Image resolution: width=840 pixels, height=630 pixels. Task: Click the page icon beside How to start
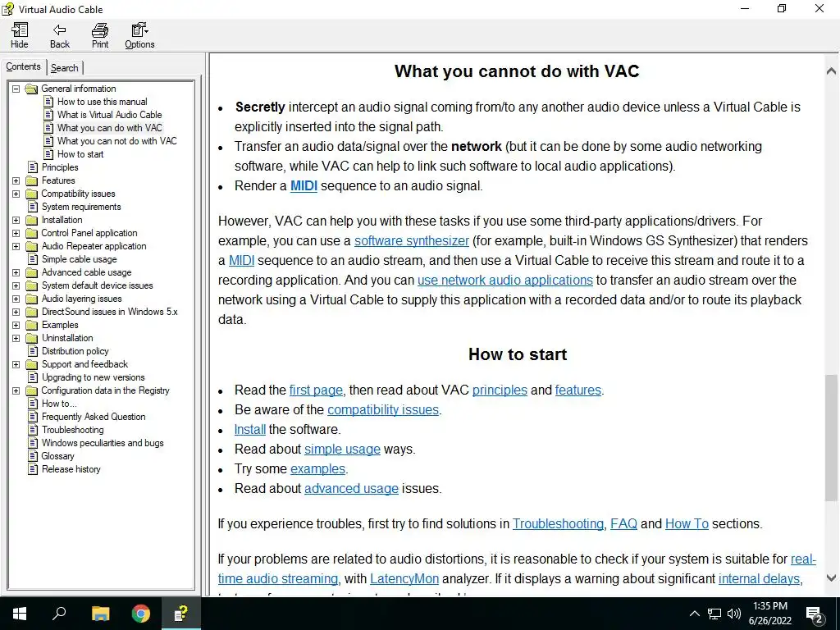coord(48,154)
